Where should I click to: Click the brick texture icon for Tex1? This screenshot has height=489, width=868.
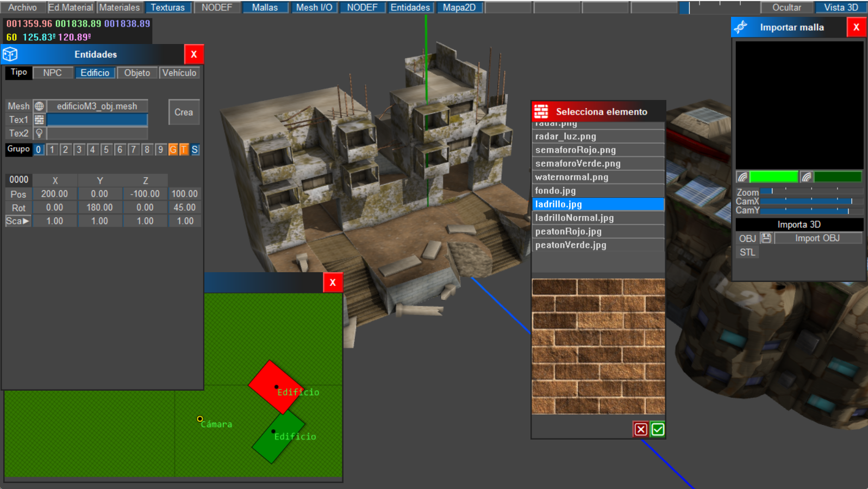pyautogui.click(x=39, y=120)
